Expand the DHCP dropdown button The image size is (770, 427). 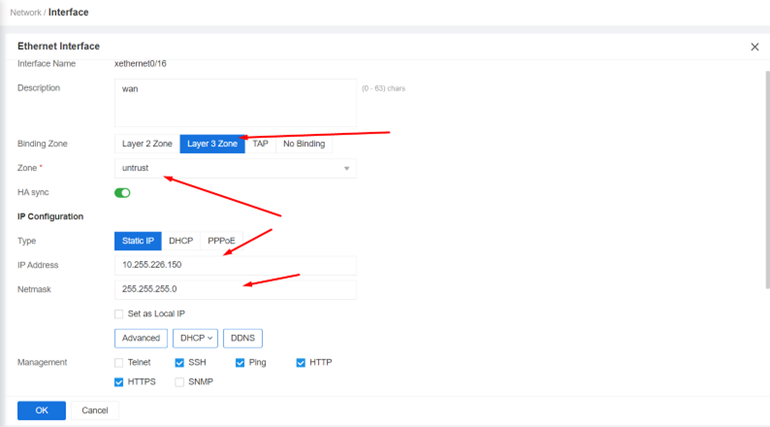coord(195,338)
